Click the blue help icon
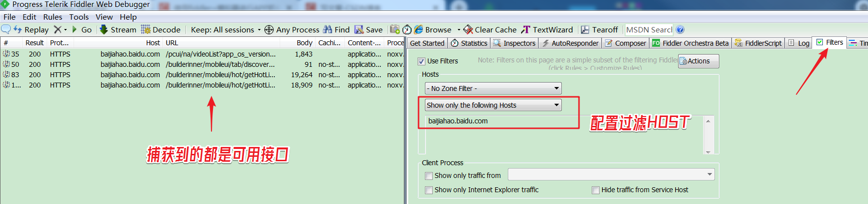Viewport: 868px width, 204px height. 680,29
